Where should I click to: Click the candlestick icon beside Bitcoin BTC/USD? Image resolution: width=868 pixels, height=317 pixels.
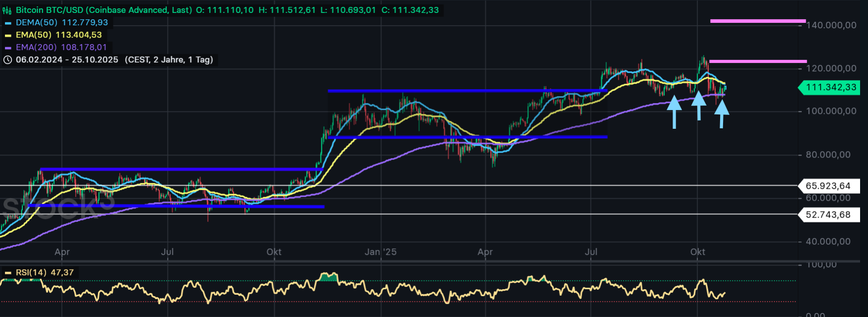[7, 10]
